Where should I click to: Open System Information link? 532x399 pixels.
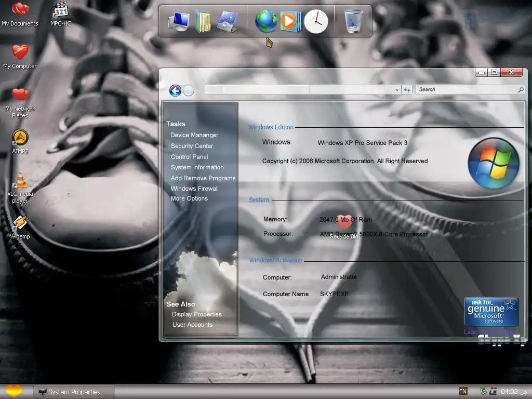[197, 167]
